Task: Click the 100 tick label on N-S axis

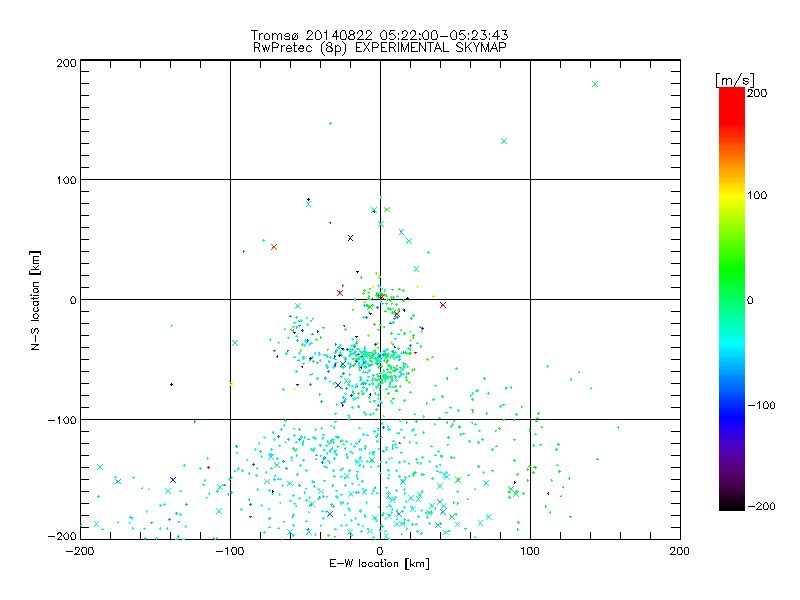Action: (x=66, y=180)
